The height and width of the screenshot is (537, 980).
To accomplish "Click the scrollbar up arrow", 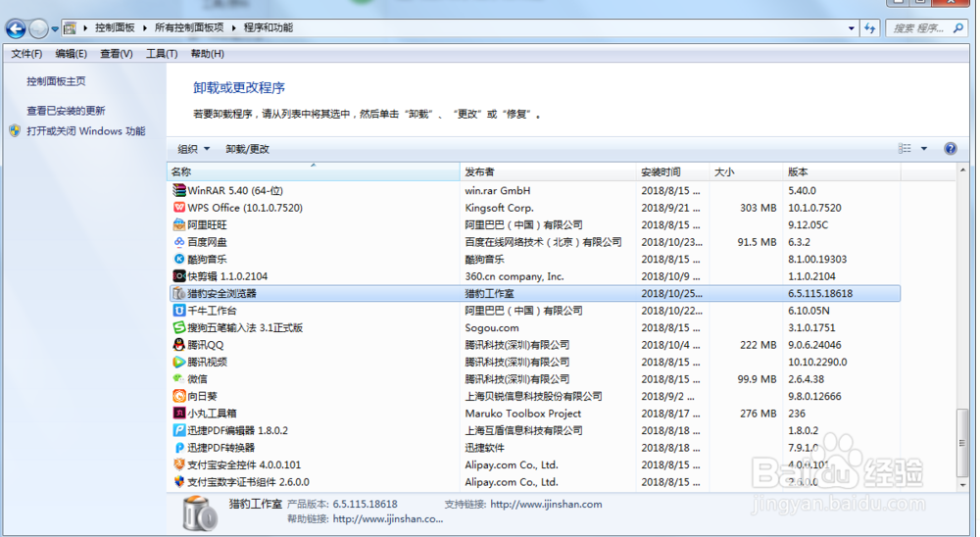I will tap(962, 171).
